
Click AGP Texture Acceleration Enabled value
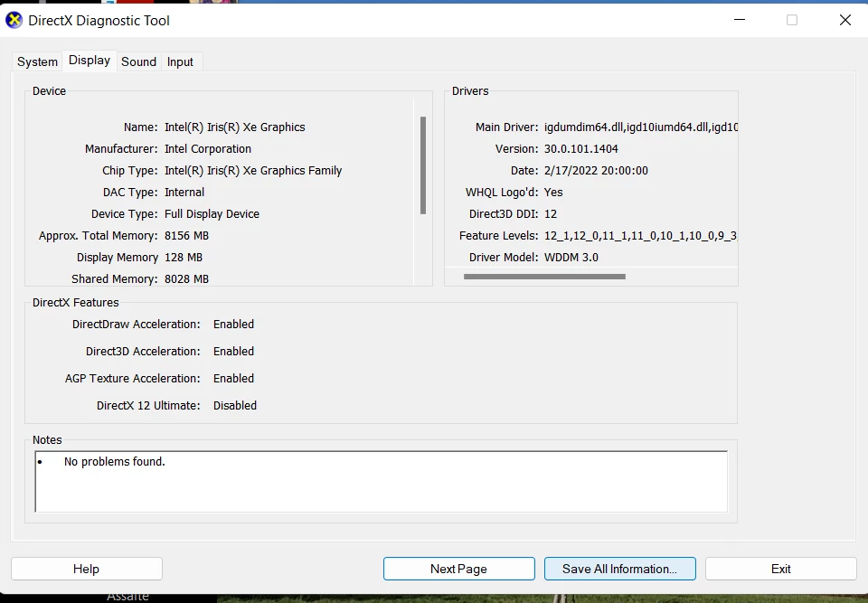click(233, 378)
